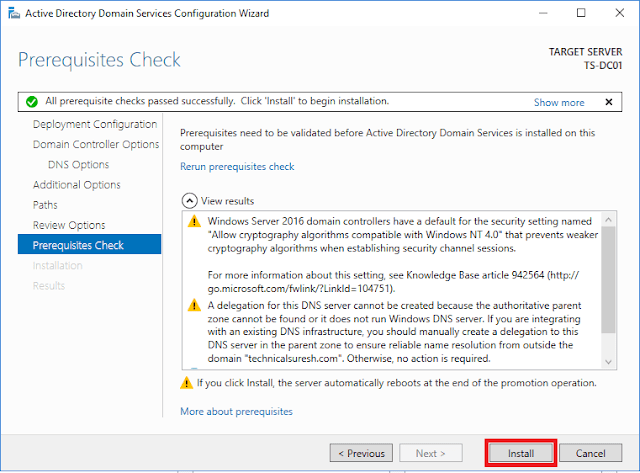Screen dimensions: 640x473
Task: Click scroll-down arrow in results box
Action: coord(608,362)
